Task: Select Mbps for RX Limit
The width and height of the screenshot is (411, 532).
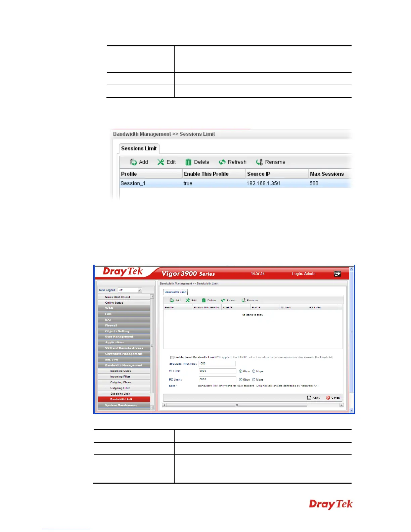Action: (x=254, y=380)
